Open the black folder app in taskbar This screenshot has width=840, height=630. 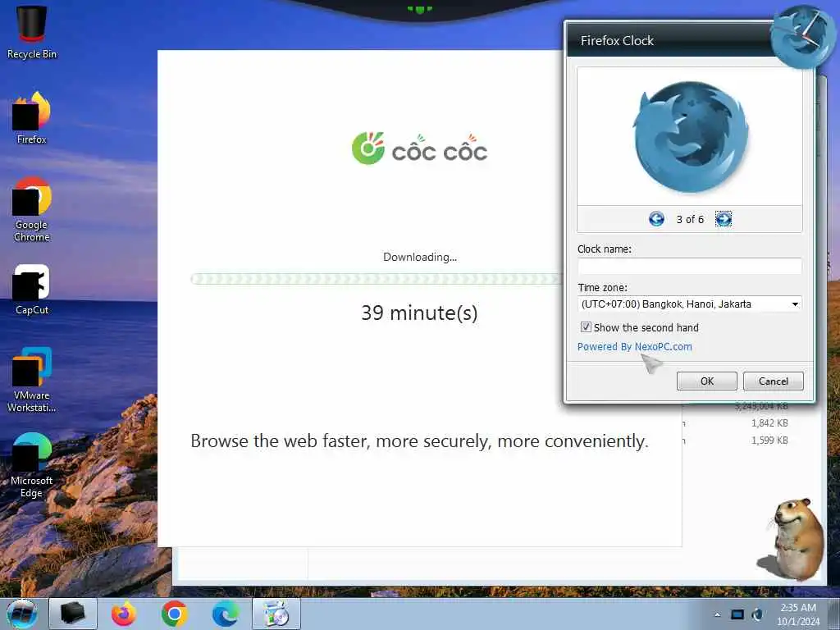pos(73,614)
